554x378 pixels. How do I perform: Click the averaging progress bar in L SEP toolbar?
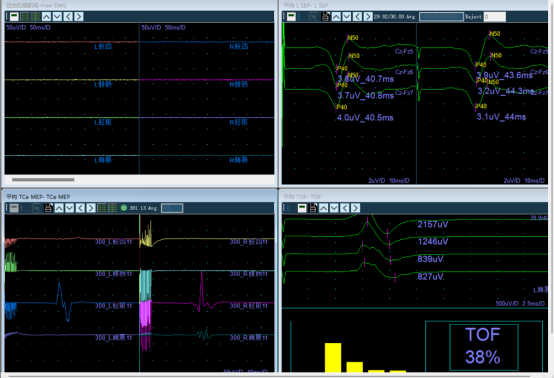coord(441,16)
